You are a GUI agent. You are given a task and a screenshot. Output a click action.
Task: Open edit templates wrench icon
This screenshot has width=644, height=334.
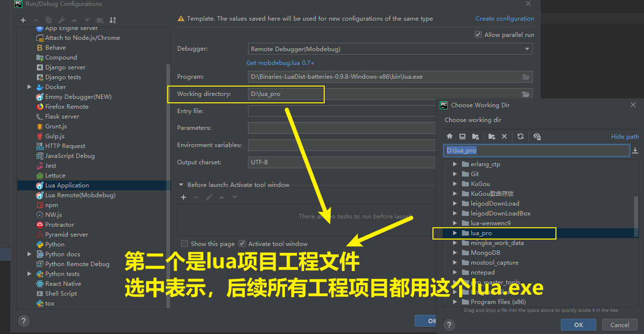click(x=62, y=20)
